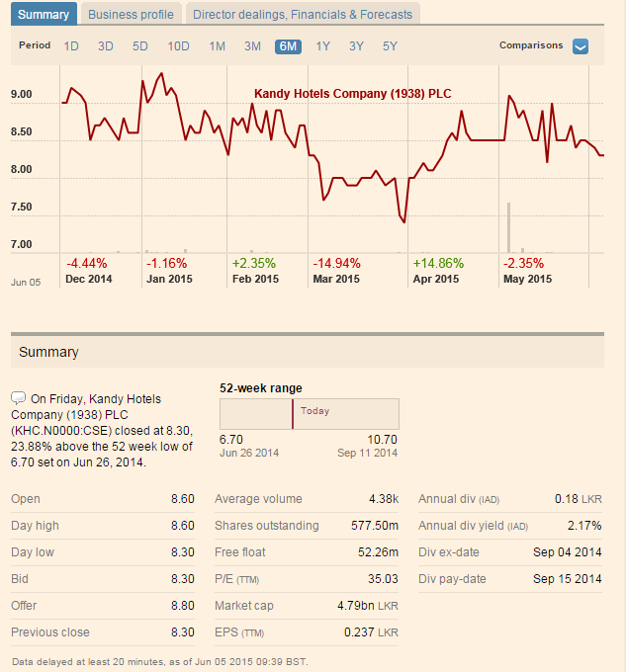Screen dimensions: 626x672
Task: Click the Previous close row label
Action: (50, 632)
